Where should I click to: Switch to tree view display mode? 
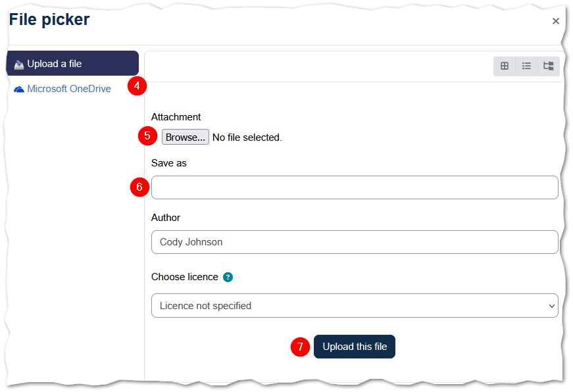pos(547,66)
